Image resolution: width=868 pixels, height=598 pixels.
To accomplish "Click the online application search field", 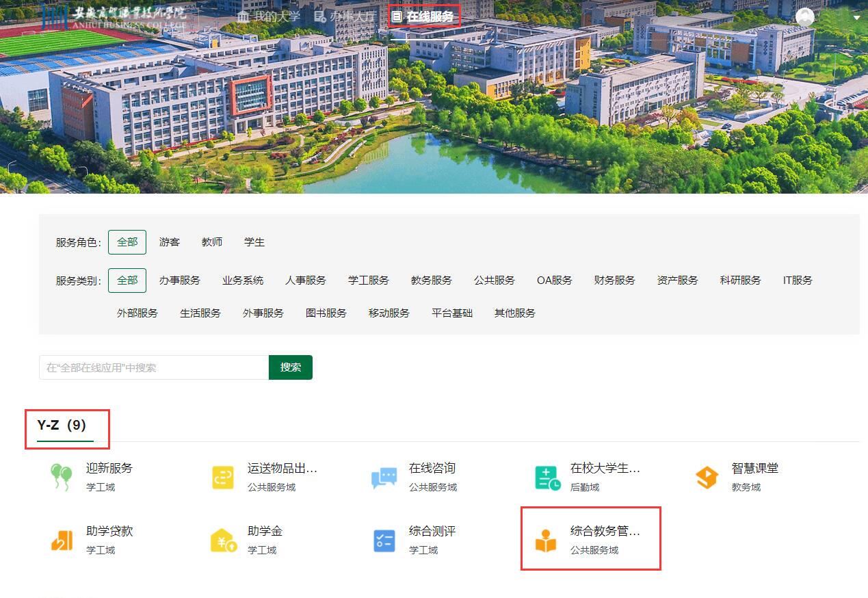I will (154, 367).
